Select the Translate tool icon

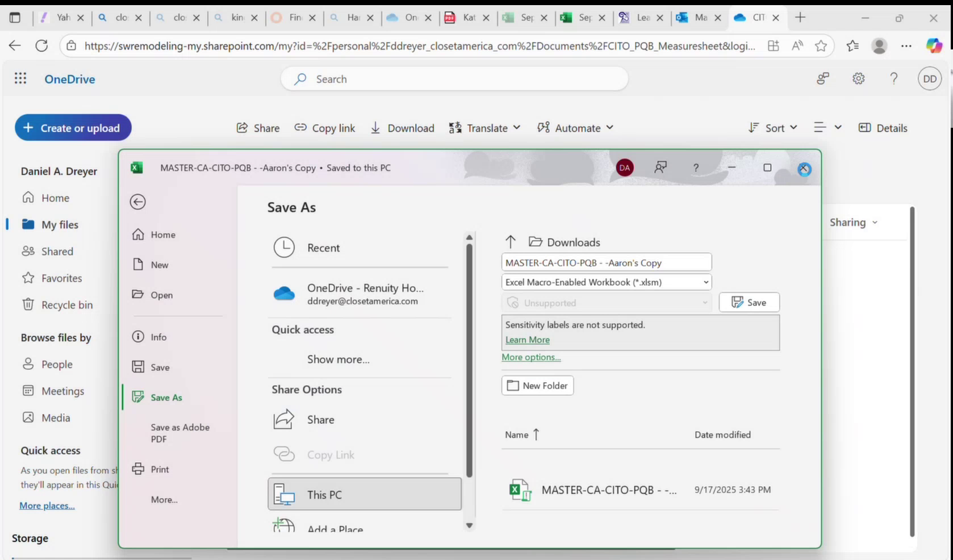pos(455,128)
